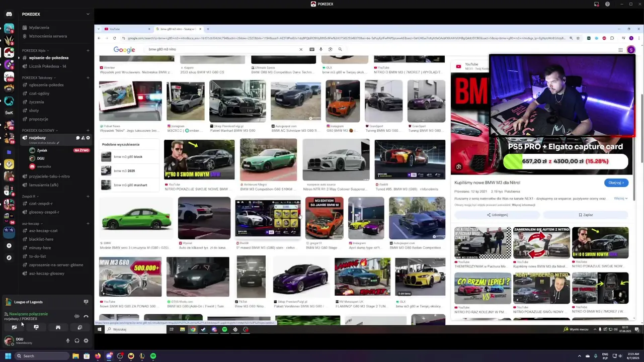Screen dimensions: 644x362
Task: Click Obejrzyj button in preview panel
Action: pyautogui.click(x=616, y=183)
